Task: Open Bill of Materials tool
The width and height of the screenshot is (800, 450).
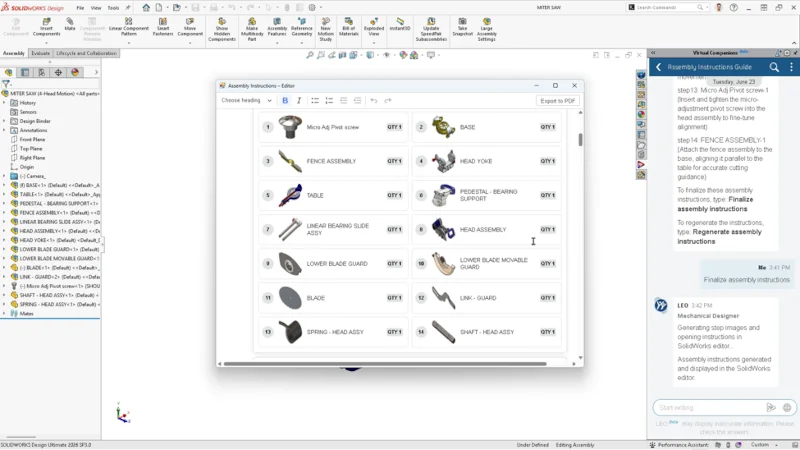Action: point(349,27)
